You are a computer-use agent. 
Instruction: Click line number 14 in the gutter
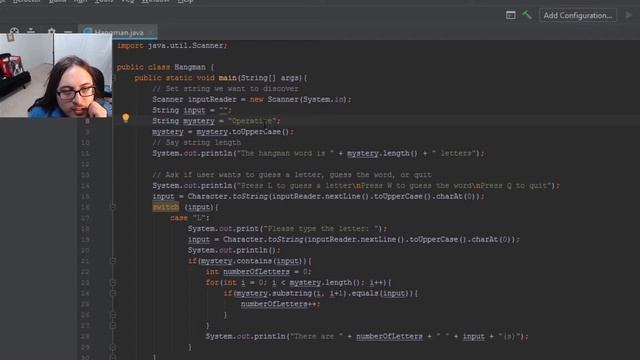85,186
